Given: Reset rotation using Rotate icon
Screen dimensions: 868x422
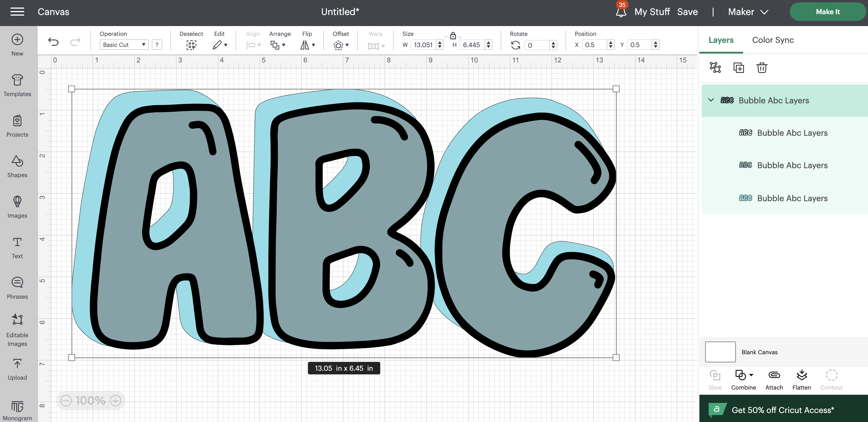Looking at the screenshot, I should point(515,45).
